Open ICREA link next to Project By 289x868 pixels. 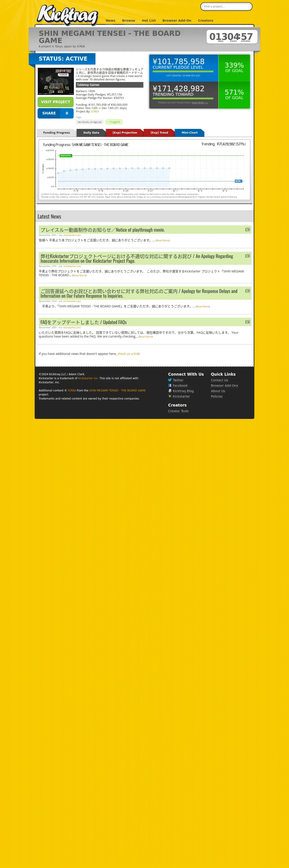click(95, 112)
